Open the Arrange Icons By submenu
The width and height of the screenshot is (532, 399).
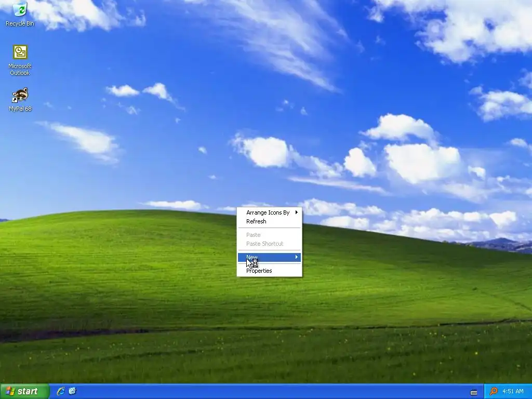pos(270,212)
